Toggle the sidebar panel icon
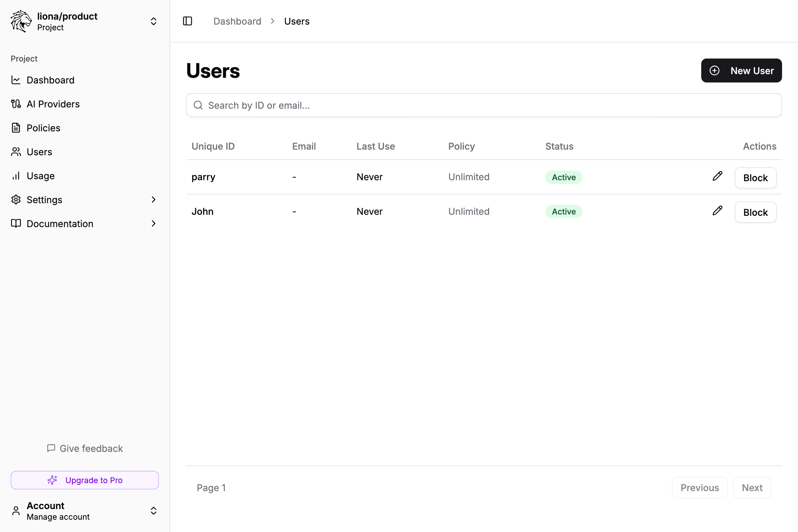Image resolution: width=798 pixels, height=532 pixels. click(187, 21)
